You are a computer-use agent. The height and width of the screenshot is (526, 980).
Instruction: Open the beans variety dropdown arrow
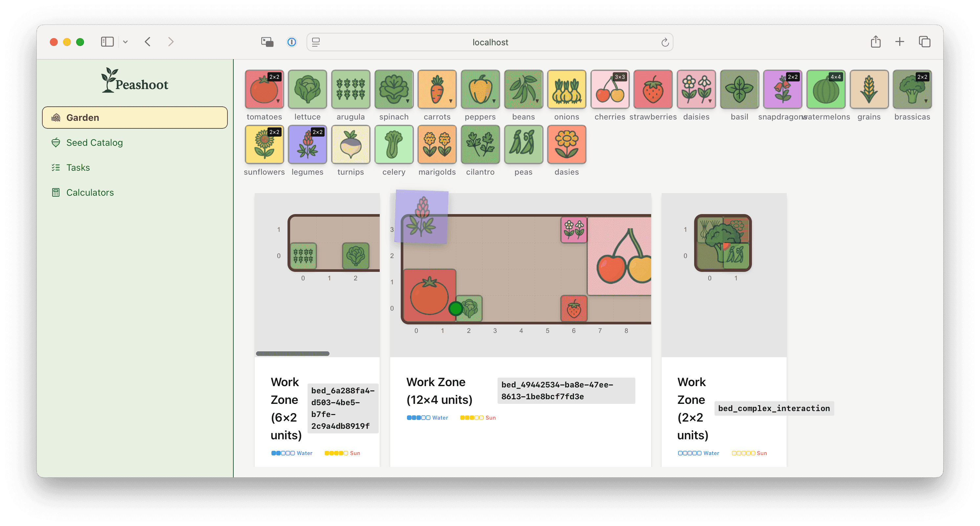[538, 101]
